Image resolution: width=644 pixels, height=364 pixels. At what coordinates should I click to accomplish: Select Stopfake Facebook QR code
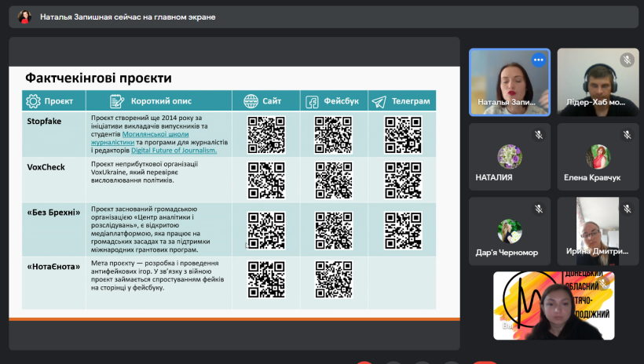pos(334,135)
